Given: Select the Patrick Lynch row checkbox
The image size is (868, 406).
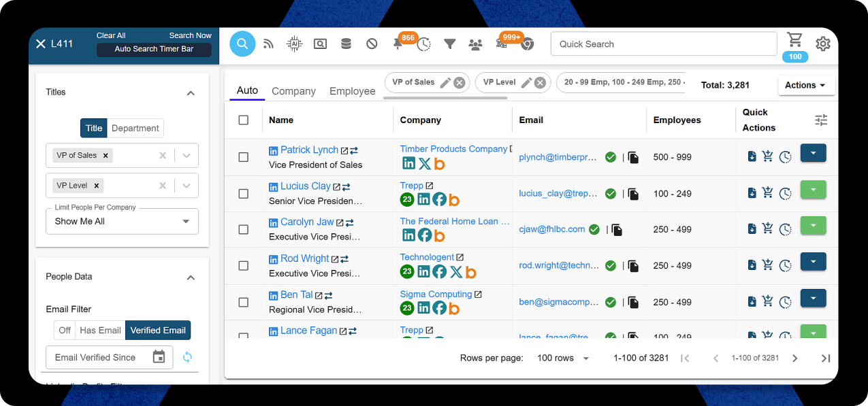Looking at the screenshot, I should tap(243, 157).
